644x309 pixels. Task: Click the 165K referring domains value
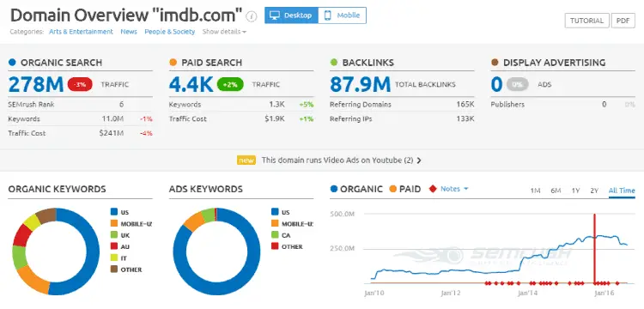click(465, 105)
